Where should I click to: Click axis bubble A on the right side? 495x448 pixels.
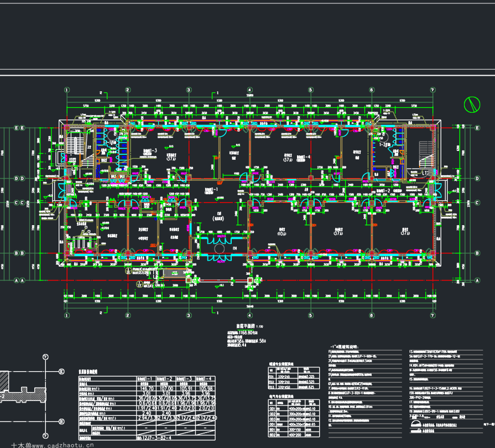pyautogui.click(x=477, y=280)
